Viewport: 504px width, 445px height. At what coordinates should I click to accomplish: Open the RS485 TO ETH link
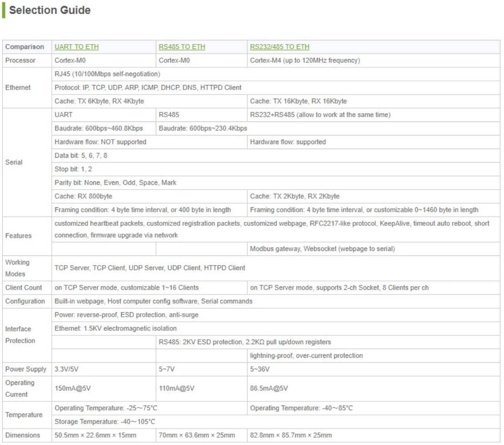pyautogui.click(x=182, y=47)
